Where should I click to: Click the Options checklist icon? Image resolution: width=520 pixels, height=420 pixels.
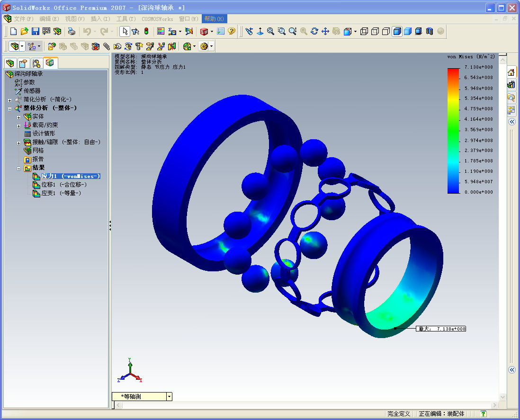[x=221, y=32]
